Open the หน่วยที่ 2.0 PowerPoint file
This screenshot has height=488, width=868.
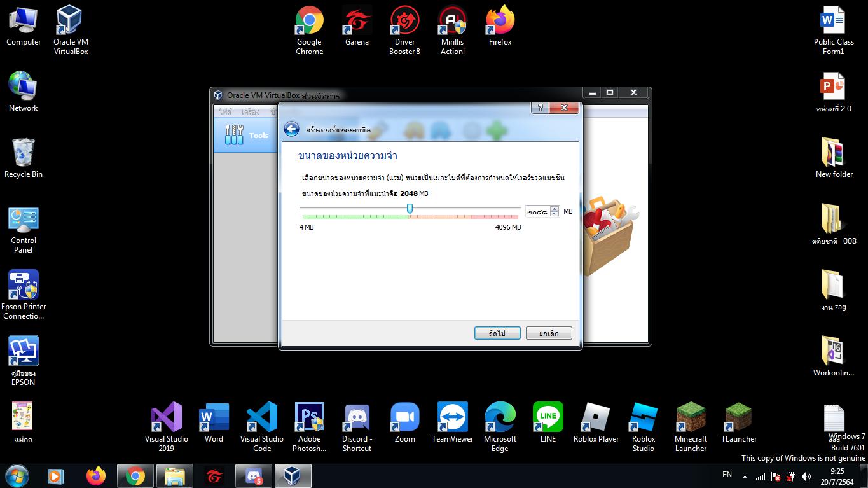834,93
